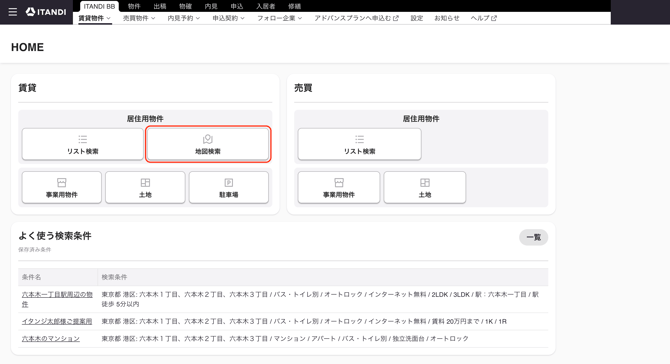Expand the 内見予約 (viewing reservations) dropdown menu
Viewport: 670px width, 364px height.
point(184,18)
